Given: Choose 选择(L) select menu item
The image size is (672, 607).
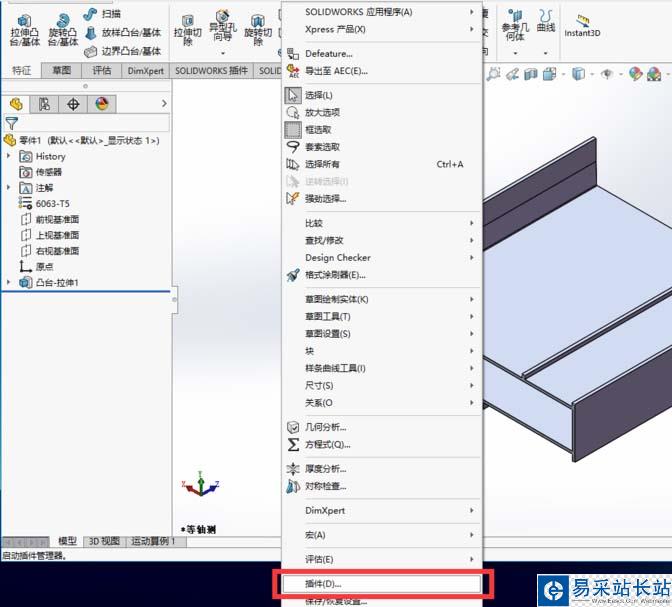Looking at the screenshot, I should click(x=382, y=95).
